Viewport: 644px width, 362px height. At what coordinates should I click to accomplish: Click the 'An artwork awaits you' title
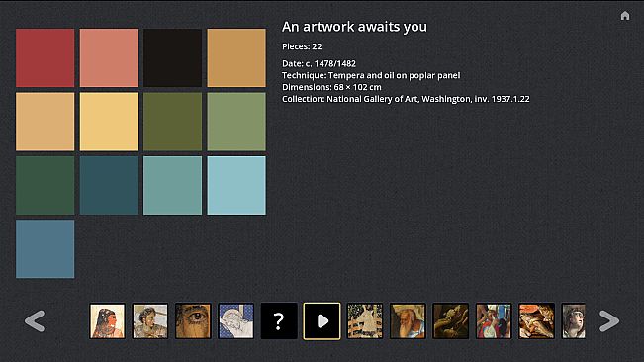(x=354, y=27)
